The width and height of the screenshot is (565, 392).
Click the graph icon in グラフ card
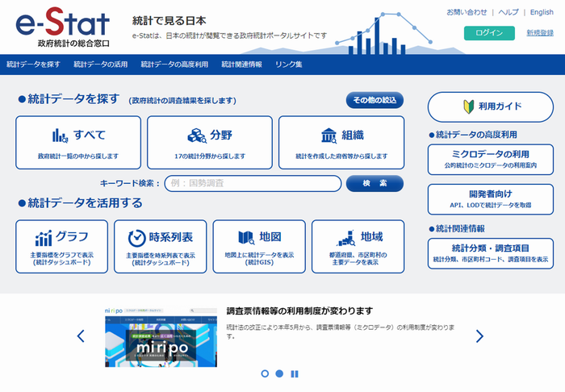click(x=44, y=238)
